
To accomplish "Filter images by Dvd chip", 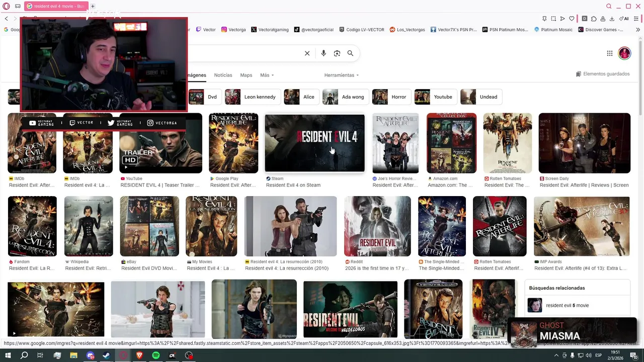I will click(x=204, y=97).
